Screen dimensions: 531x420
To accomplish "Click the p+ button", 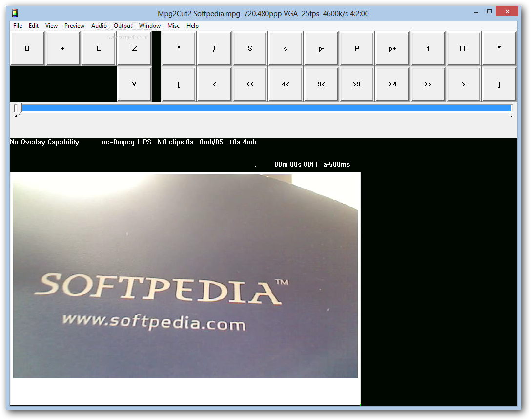I will point(392,48).
